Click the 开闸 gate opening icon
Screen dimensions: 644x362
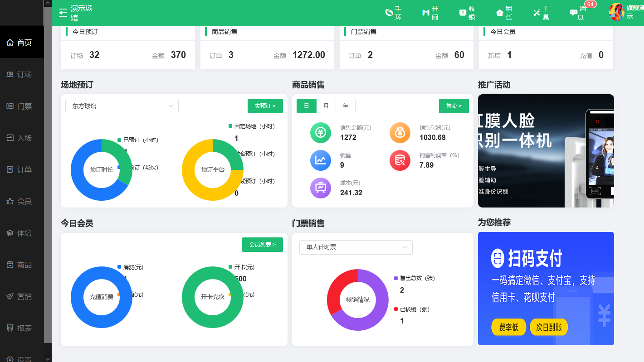429,12
